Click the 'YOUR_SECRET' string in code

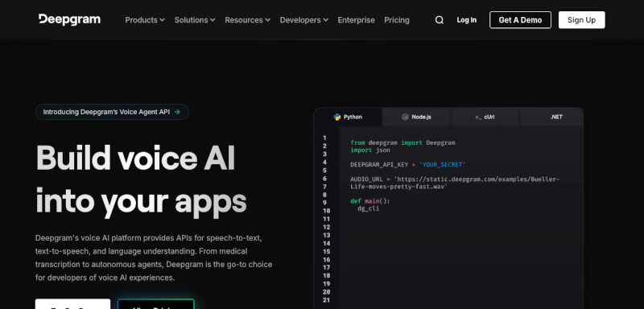[442, 164]
